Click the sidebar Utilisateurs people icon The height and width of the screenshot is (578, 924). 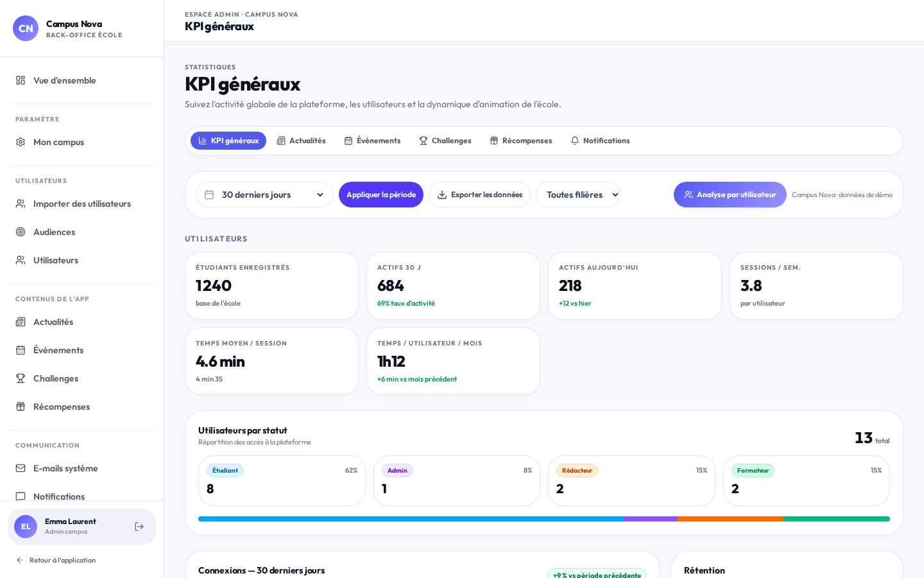21,260
